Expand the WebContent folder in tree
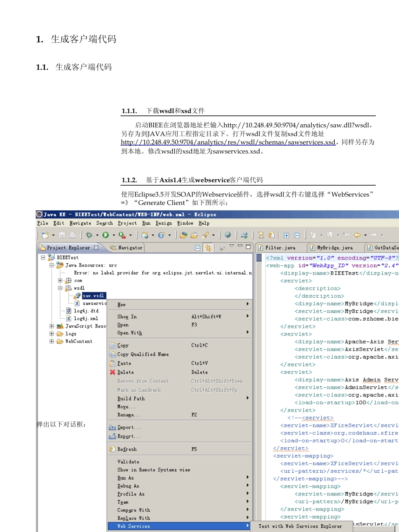 pyautogui.click(x=52, y=341)
